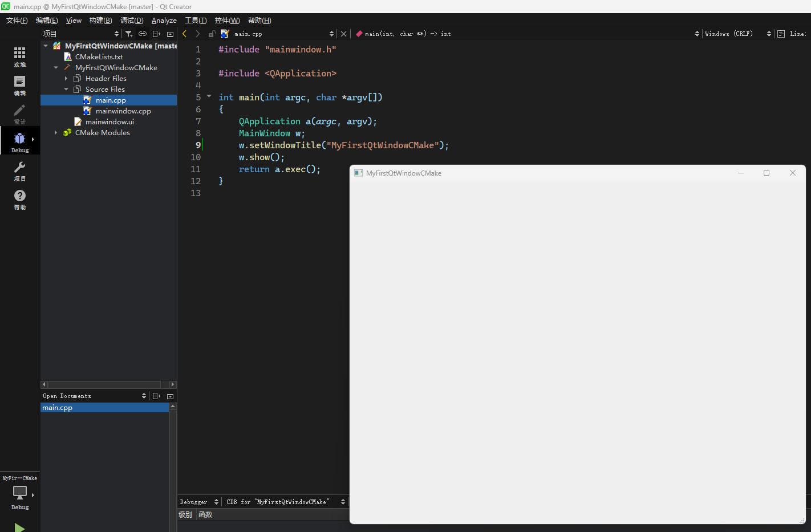Viewport: 811px width, 532px height.
Task: Open the View menu
Action: tap(74, 21)
